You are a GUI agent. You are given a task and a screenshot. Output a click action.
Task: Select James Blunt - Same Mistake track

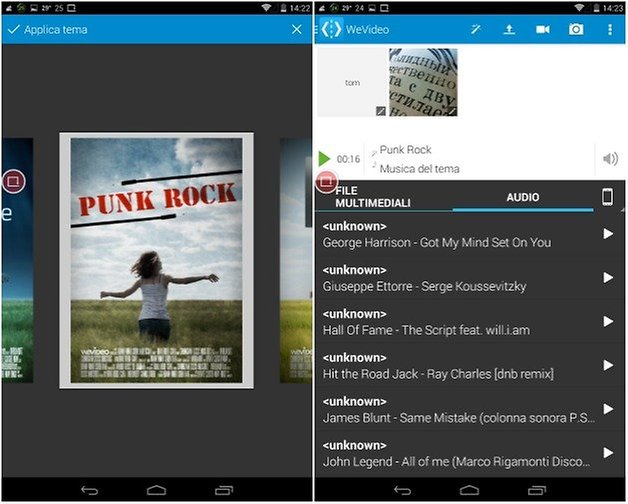(x=457, y=409)
